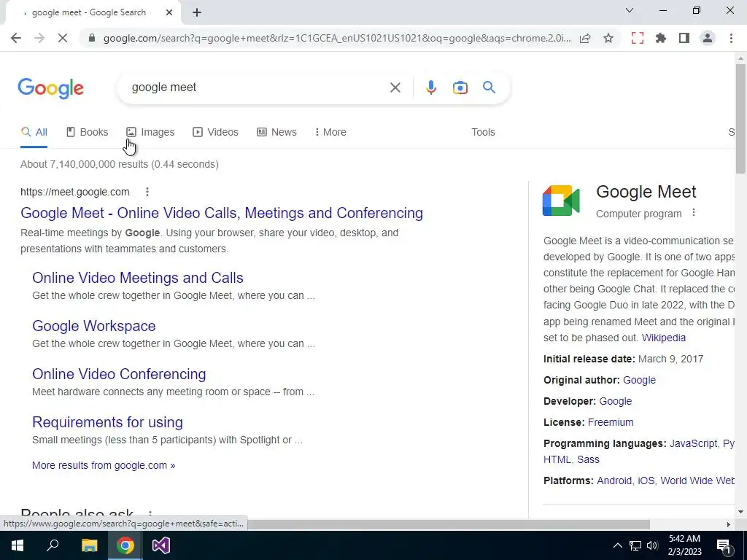Clear the search box with the X
The image size is (747, 560).
(x=395, y=87)
